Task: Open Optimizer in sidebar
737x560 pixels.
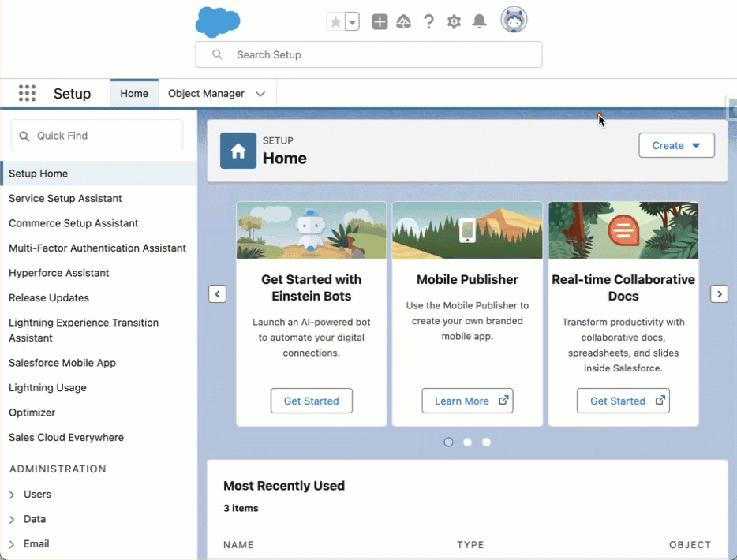Action: coord(32,413)
